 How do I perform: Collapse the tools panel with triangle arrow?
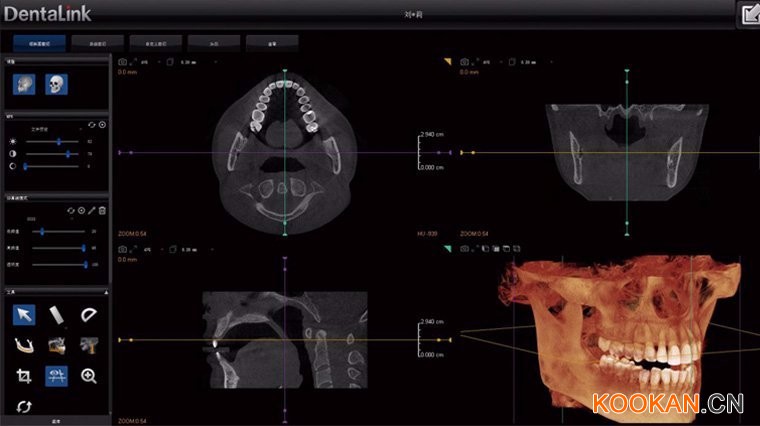tap(106, 292)
